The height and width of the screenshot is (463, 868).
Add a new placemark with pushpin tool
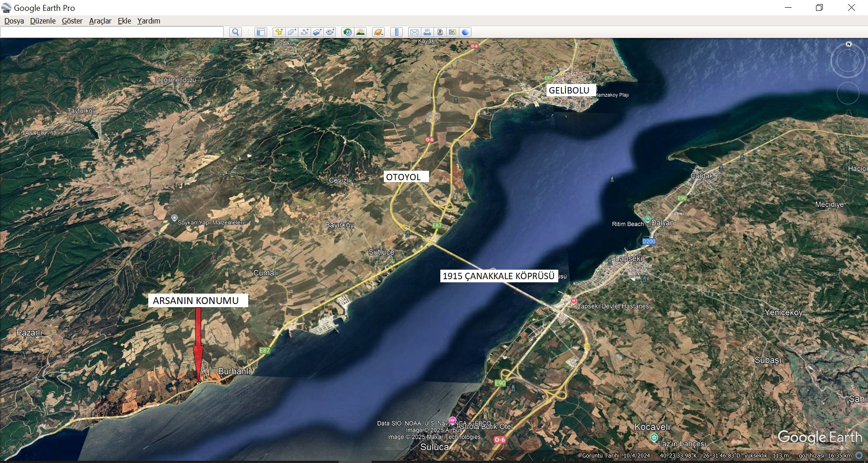279,32
